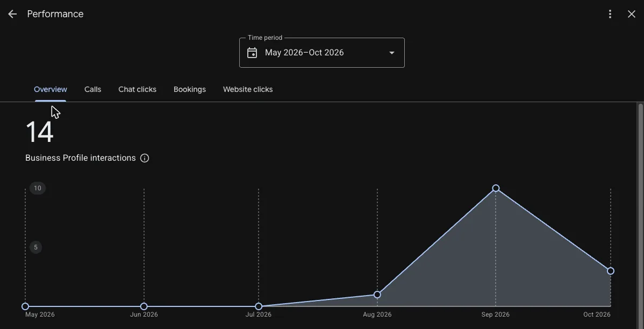
Task: Open the Bookings tab
Action: tap(190, 90)
